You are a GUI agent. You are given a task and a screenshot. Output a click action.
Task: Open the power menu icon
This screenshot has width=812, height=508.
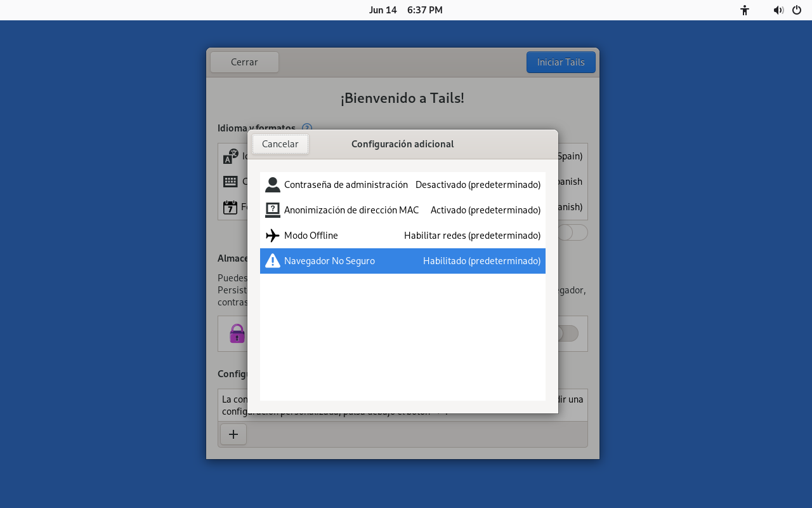tap(797, 10)
